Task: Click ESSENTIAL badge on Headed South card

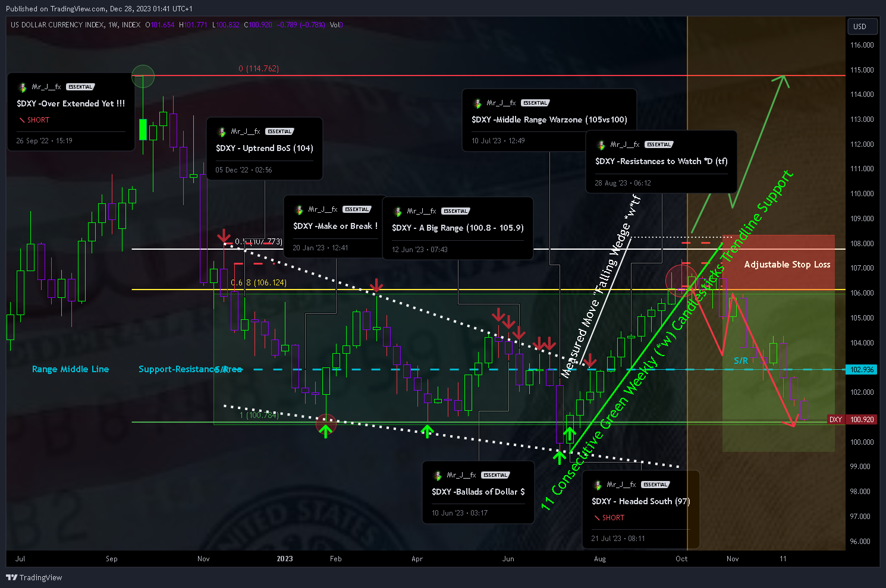Action: pyautogui.click(x=655, y=485)
